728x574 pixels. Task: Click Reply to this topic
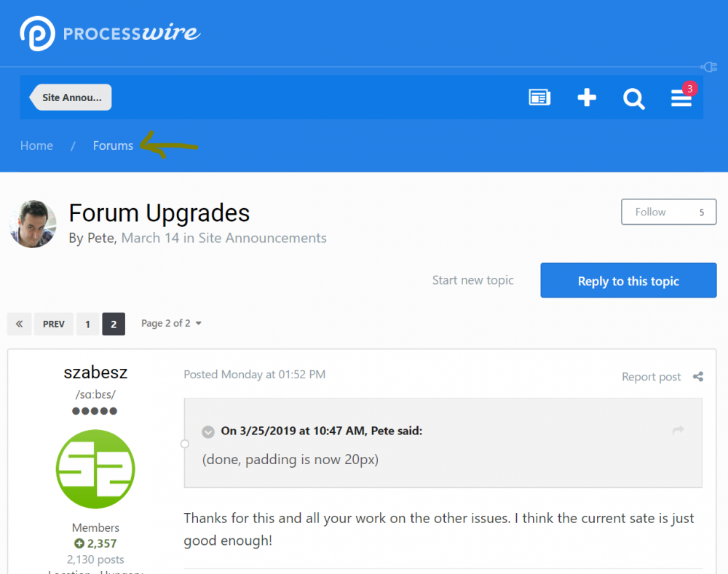tap(628, 281)
